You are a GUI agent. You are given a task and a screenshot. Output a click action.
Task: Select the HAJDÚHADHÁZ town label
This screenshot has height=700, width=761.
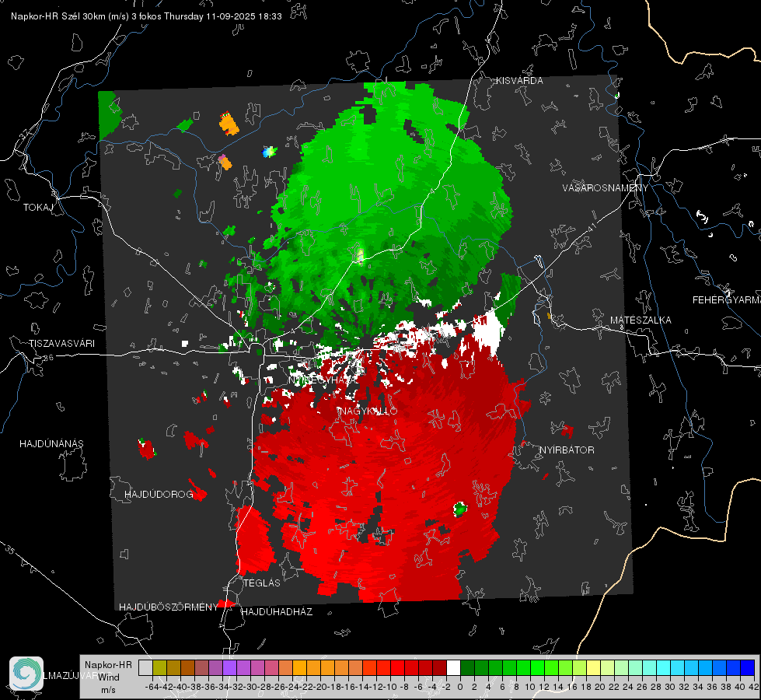tap(277, 612)
